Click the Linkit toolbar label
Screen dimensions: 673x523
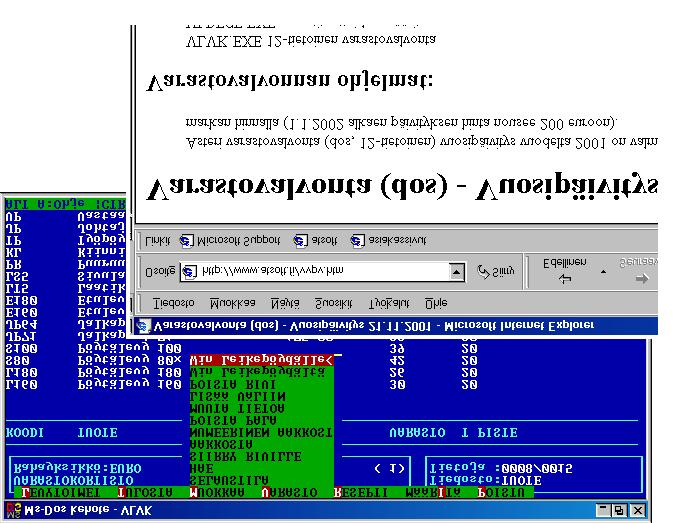(157, 241)
